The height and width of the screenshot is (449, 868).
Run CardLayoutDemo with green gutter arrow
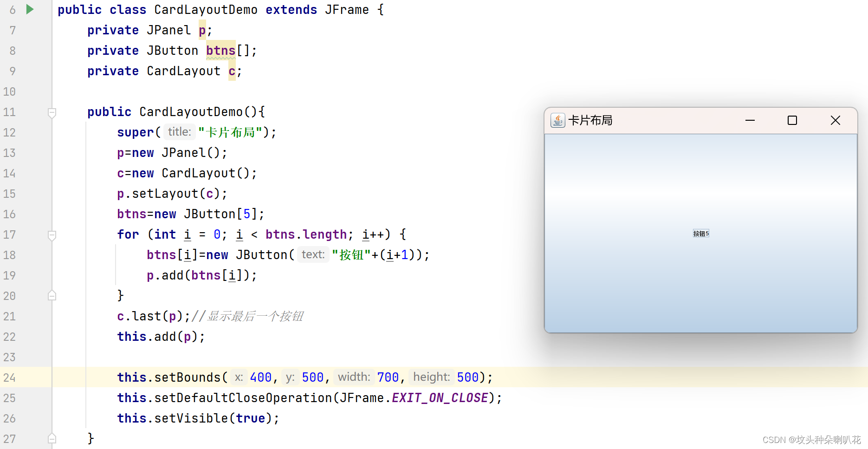[x=30, y=9]
